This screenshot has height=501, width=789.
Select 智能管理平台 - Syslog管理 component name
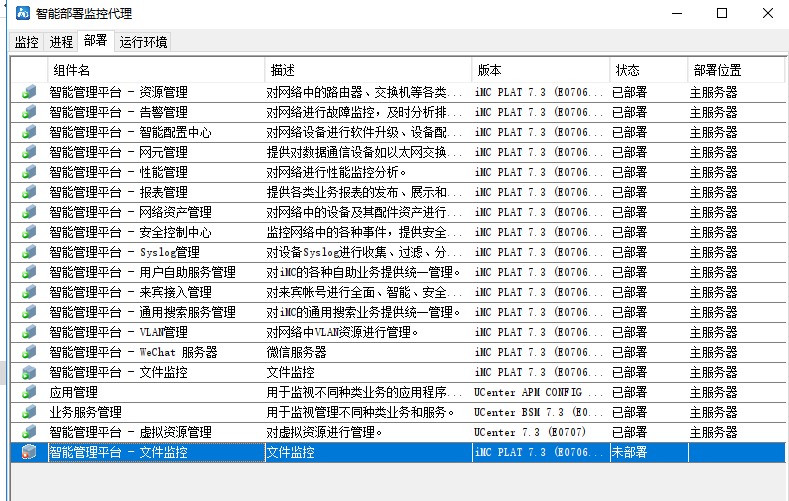[124, 252]
